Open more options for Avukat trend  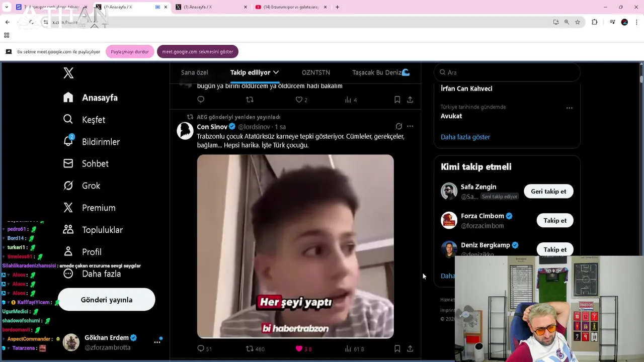pos(569,108)
